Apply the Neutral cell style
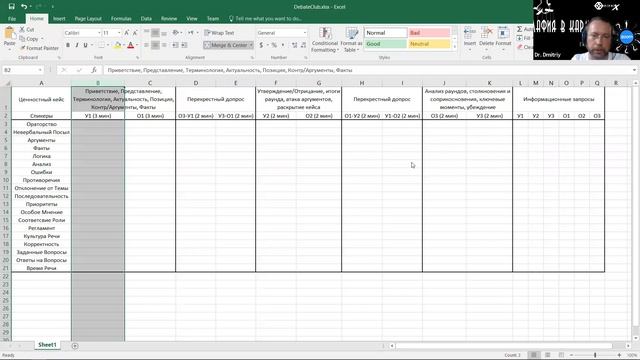The width and height of the screenshot is (640, 360). [x=429, y=44]
